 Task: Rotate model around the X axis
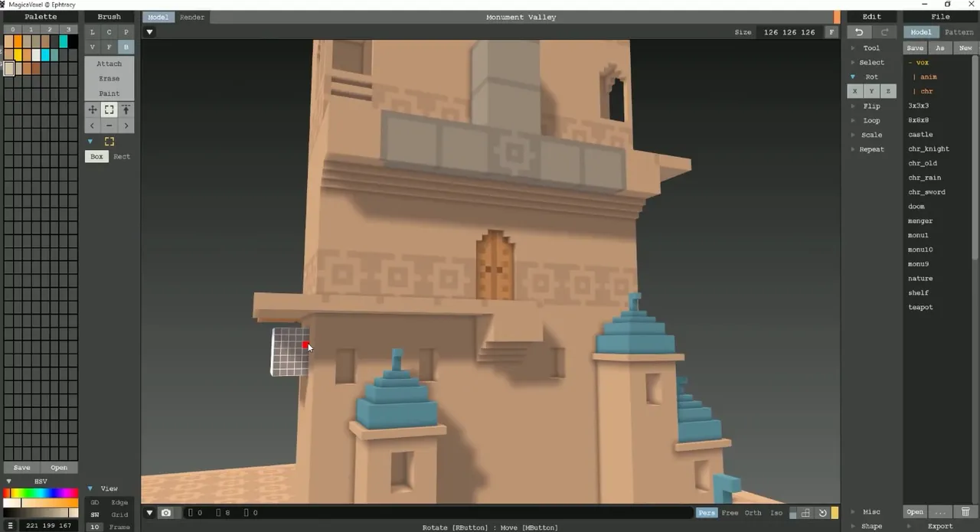855,91
